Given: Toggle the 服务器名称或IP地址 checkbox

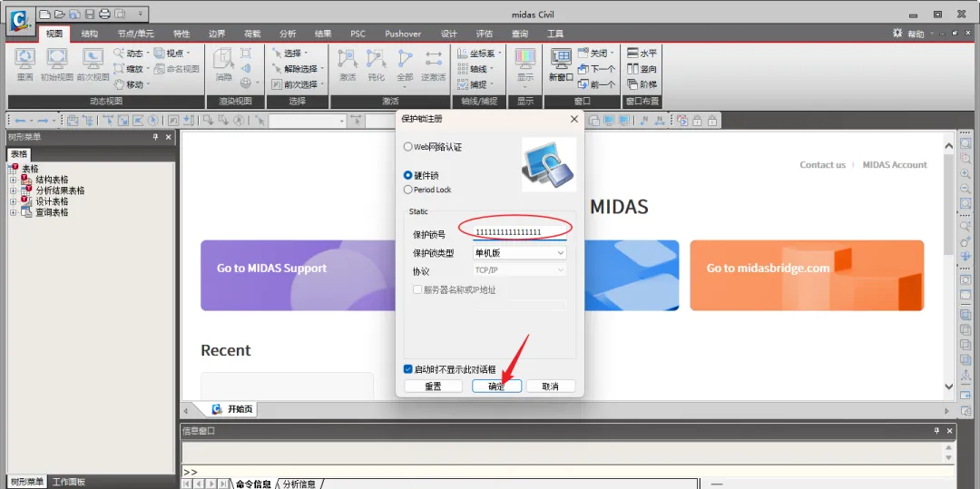Looking at the screenshot, I should 417,289.
